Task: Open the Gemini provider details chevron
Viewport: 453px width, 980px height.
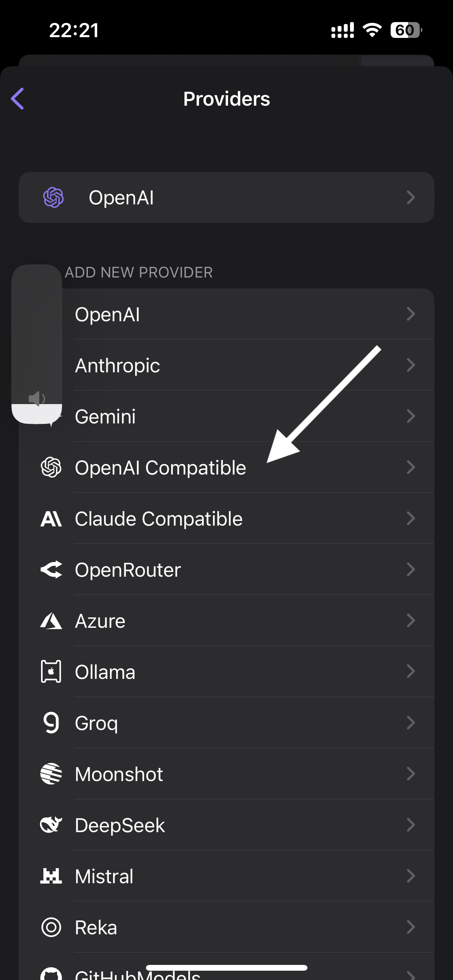Action: 411,416
